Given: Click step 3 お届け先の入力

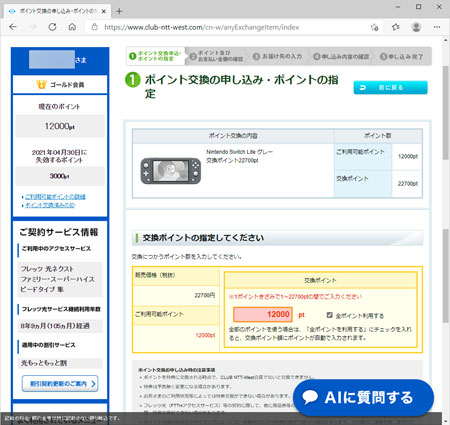Looking at the screenshot, I should pyautogui.click(x=278, y=56).
